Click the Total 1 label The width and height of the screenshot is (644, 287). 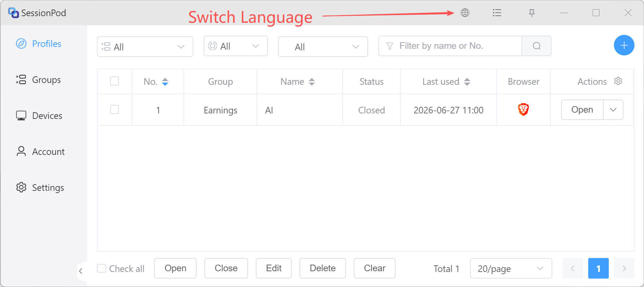(x=446, y=269)
